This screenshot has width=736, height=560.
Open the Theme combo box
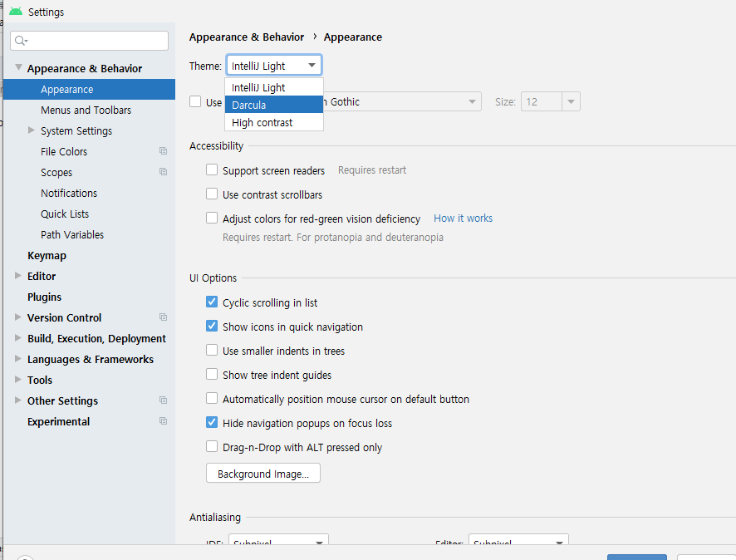coord(274,66)
